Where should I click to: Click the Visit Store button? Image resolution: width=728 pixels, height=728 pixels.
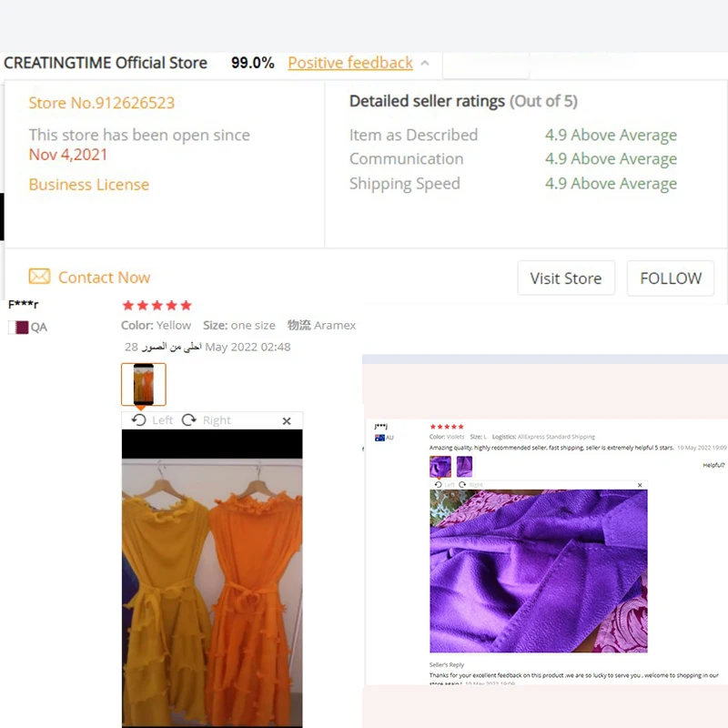[x=566, y=278]
